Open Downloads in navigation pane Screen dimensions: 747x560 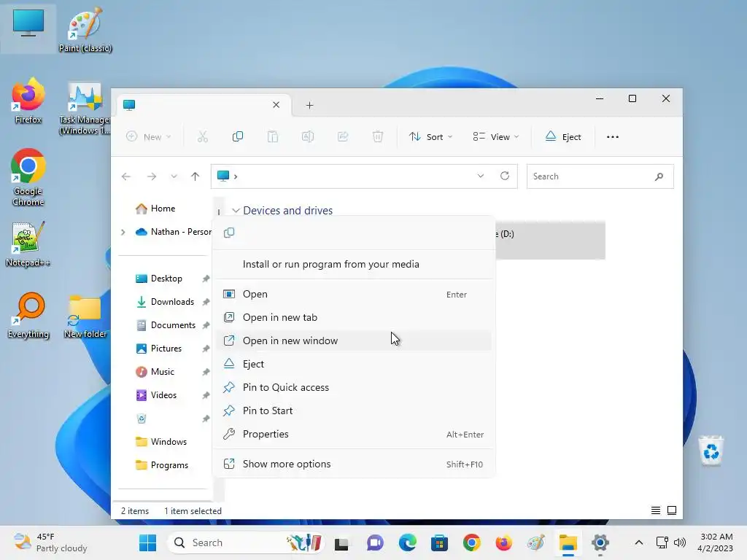(165, 302)
